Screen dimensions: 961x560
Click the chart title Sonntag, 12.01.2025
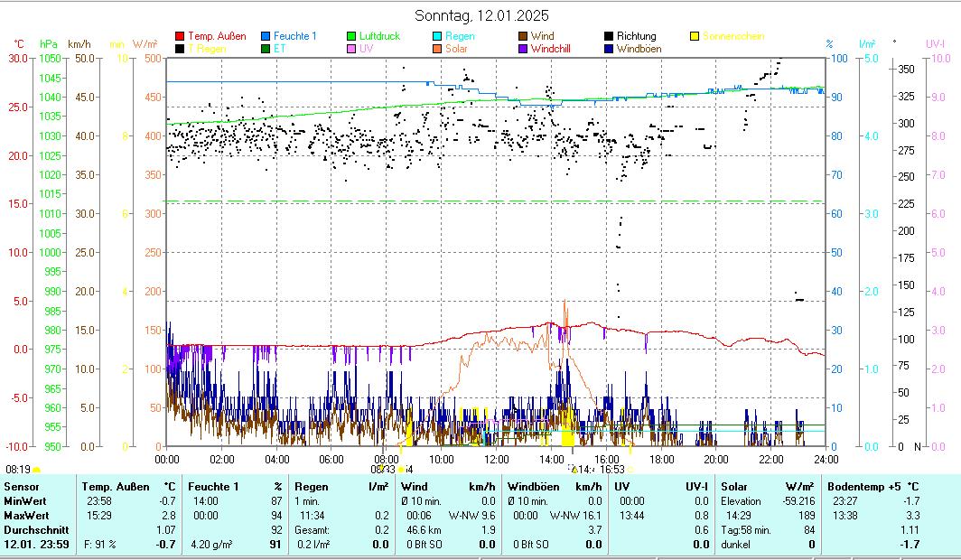480,15
